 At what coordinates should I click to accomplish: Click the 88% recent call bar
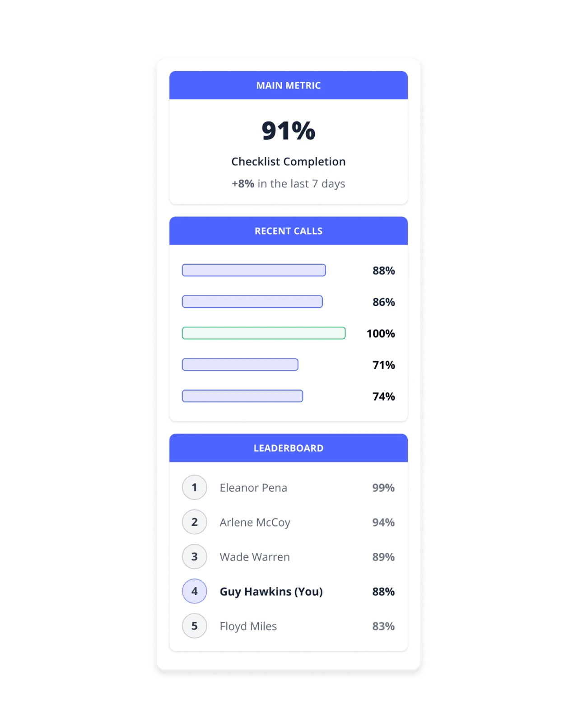(x=254, y=270)
